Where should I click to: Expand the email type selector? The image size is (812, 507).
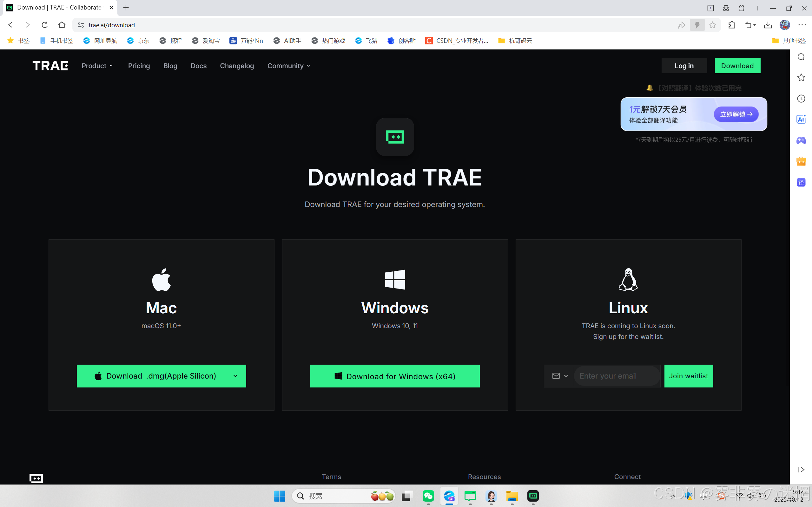pyautogui.click(x=560, y=376)
